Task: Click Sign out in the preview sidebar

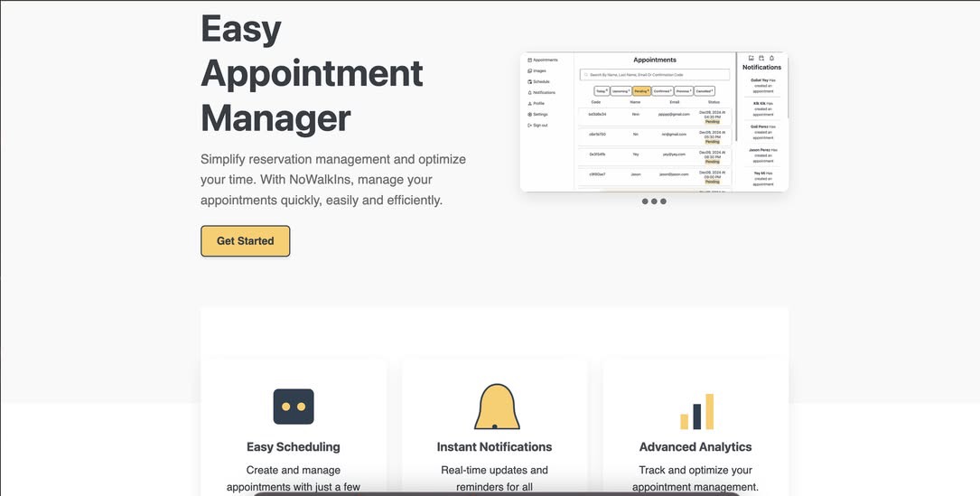Action: (537, 125)
